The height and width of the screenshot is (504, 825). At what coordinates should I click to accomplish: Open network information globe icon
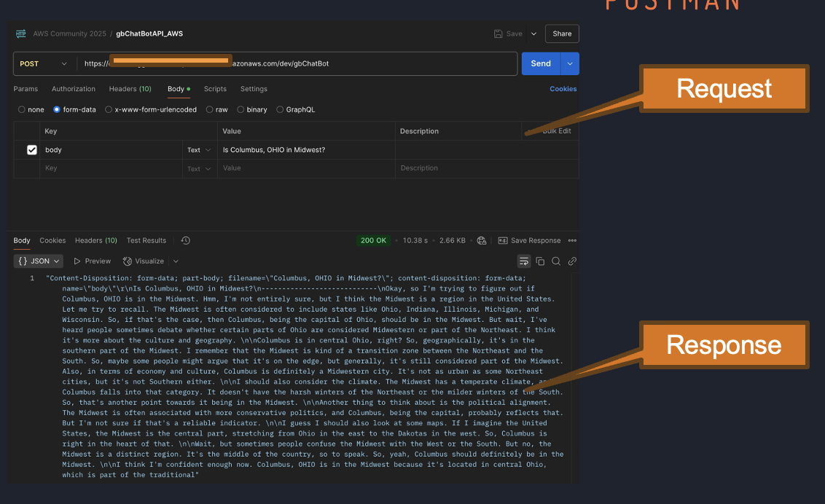(482, 240)
